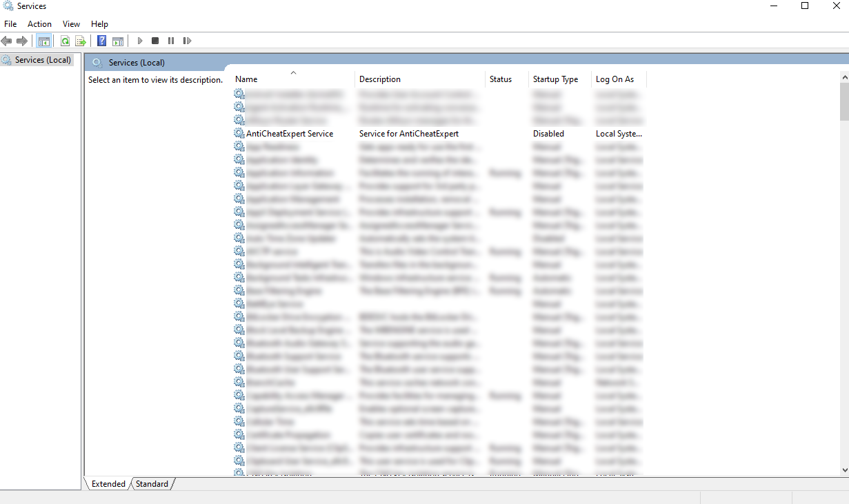849x504 pixels.
Task: Toggle the Show/Hide Action Pane icon
Action: coord(118,41)
